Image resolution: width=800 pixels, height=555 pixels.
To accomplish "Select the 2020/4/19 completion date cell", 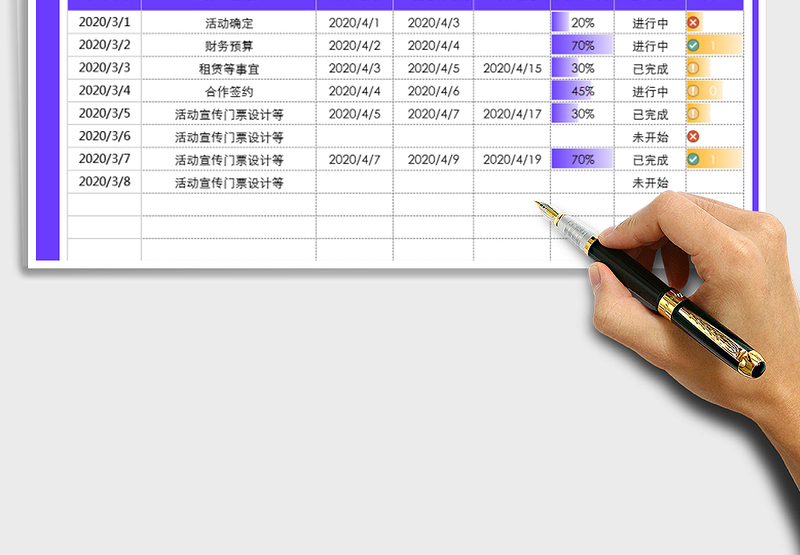I will [x=512, y=159].
